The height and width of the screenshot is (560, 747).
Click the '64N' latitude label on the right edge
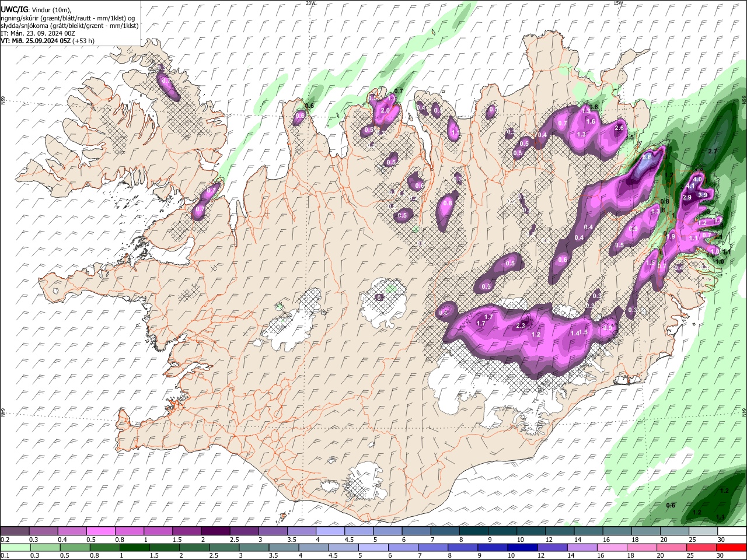(x=744, y=412)
